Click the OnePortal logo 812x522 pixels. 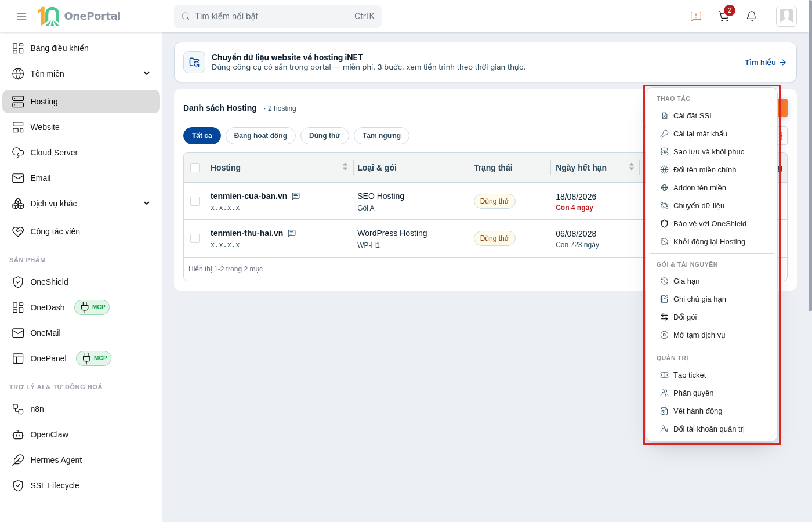(x=79, y=16)
